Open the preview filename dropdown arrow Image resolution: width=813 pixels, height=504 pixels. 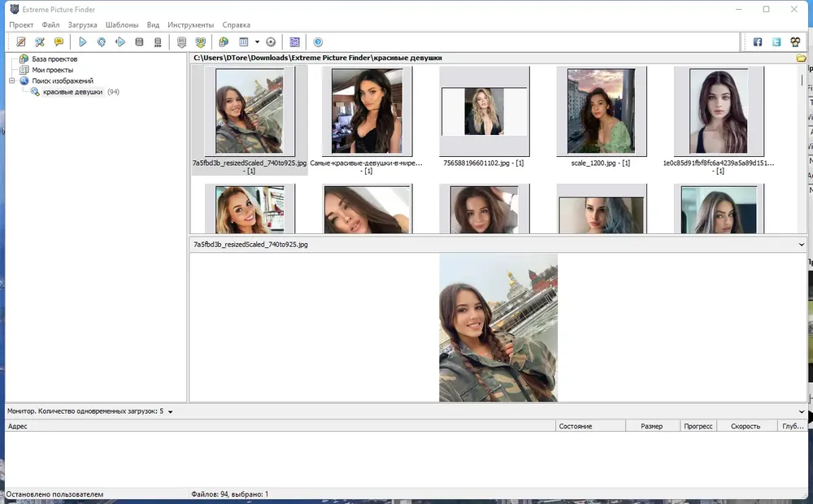click(801, 244)
